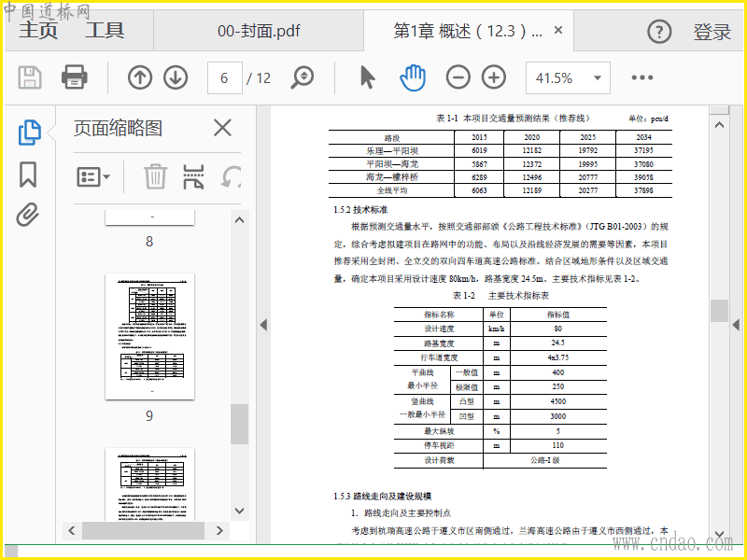Image resolution: width=747 pixels, height=560 pixels.
Task: Switch to the 主页 tab
Action: [x=38, y=31]
